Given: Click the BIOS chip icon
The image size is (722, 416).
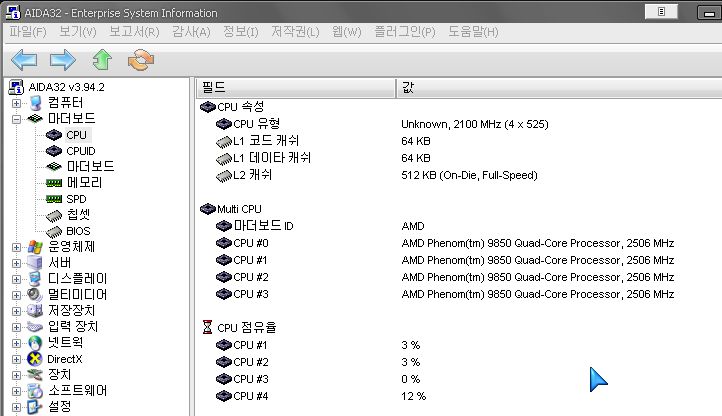Looking at the screenshot, I should 54,231.
